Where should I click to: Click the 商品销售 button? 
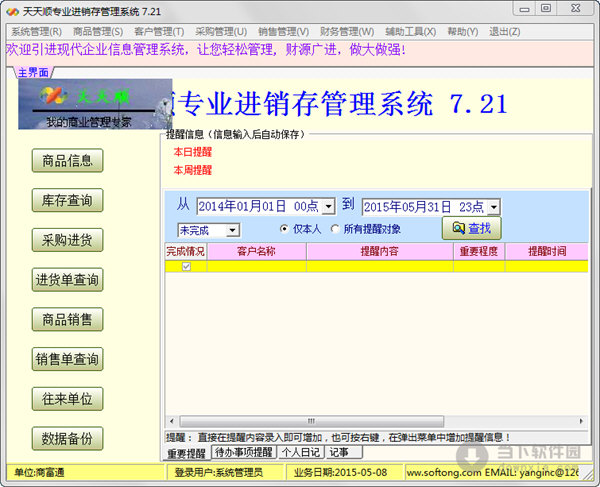pos(67,319)
